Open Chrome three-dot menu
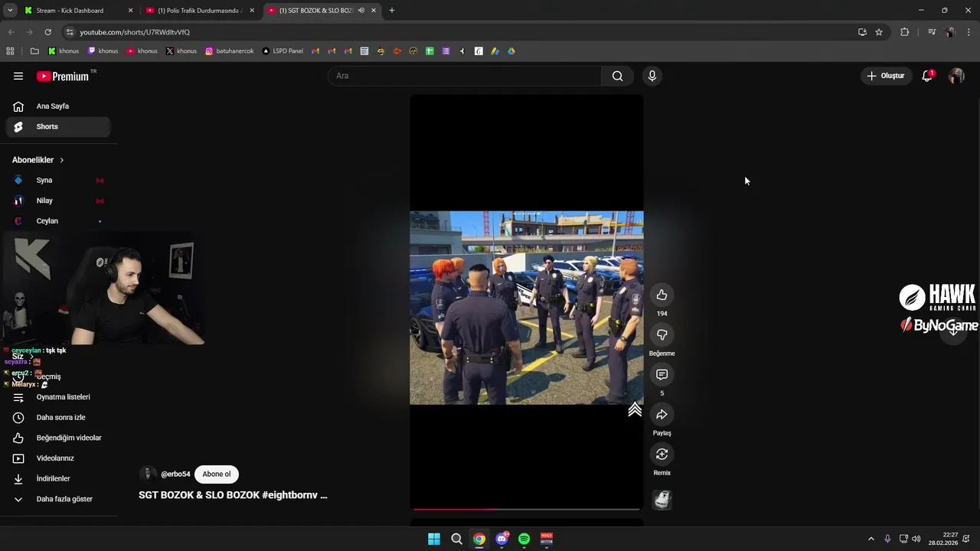The width and height of the screenshot is (980, 551). coord(969,32)
